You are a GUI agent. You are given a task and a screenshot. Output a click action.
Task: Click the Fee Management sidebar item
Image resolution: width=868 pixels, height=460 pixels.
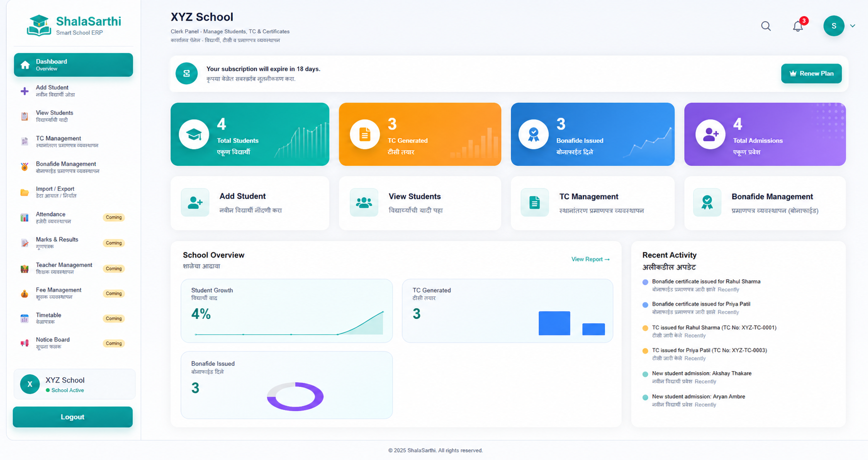[74, 293]
